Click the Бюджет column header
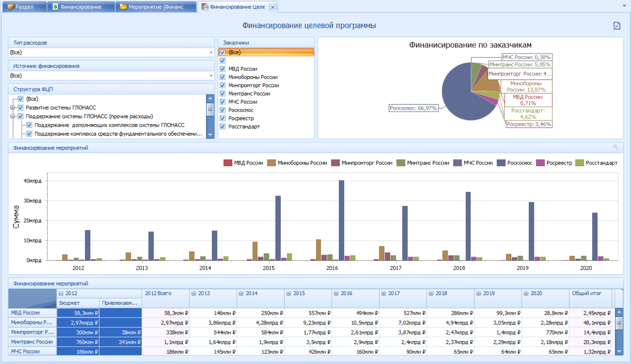Viewport: 631px width, 364px height. coord(78,303)
